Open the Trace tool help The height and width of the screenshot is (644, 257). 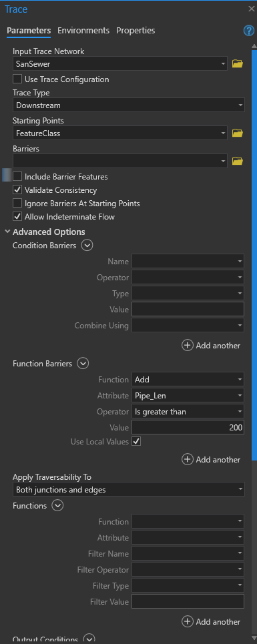(249, 31)
